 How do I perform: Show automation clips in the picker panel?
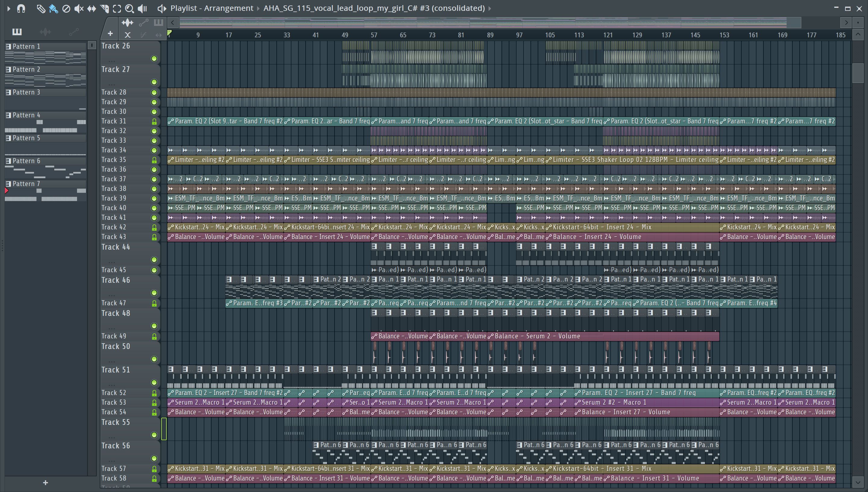click(x=74, y=32)
